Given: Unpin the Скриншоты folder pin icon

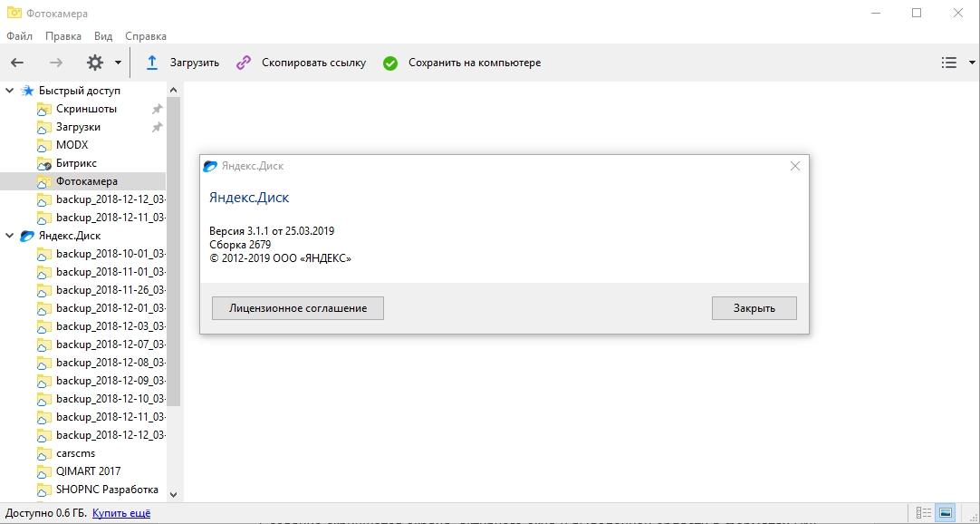Looking at the screenshot, I should click(x=157, y=109).
